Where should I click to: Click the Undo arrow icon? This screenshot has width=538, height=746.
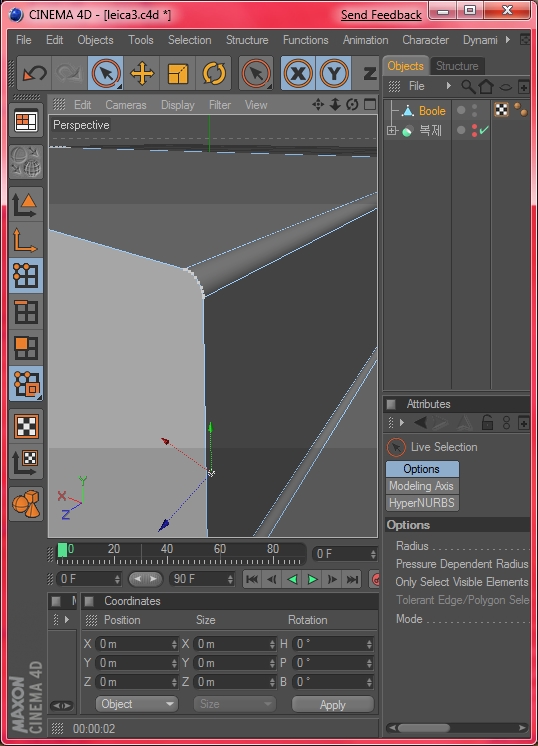(34, 73)
